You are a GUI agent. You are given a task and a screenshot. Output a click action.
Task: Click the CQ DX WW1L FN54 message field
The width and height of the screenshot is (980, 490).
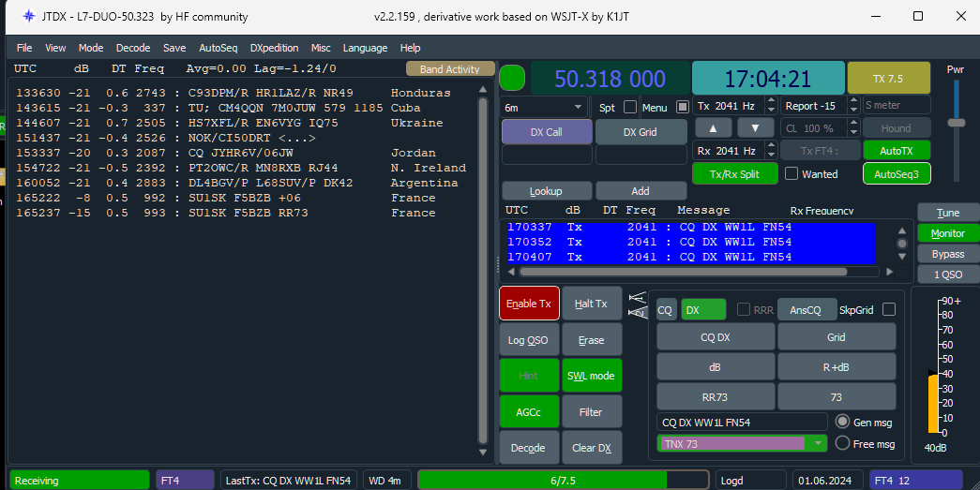[742, 422]
